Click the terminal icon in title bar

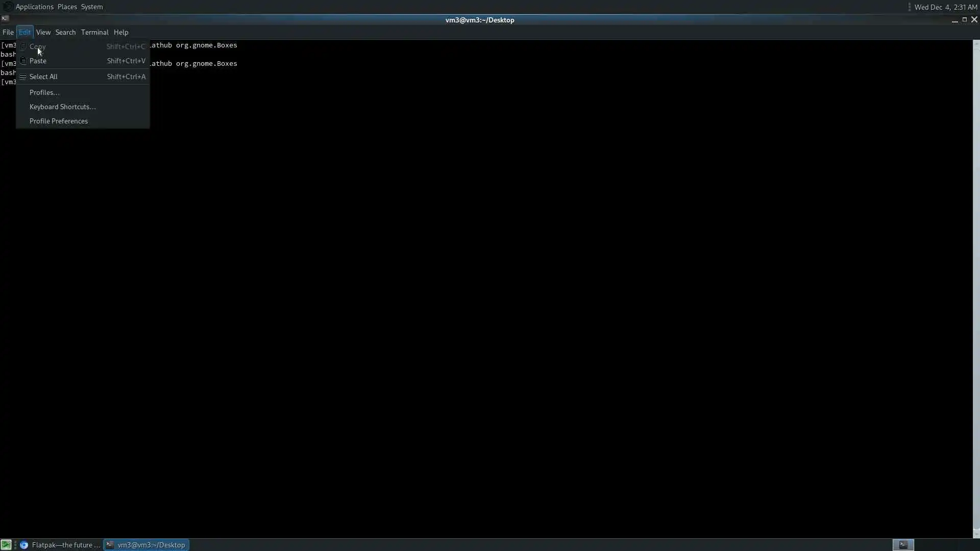5,19
